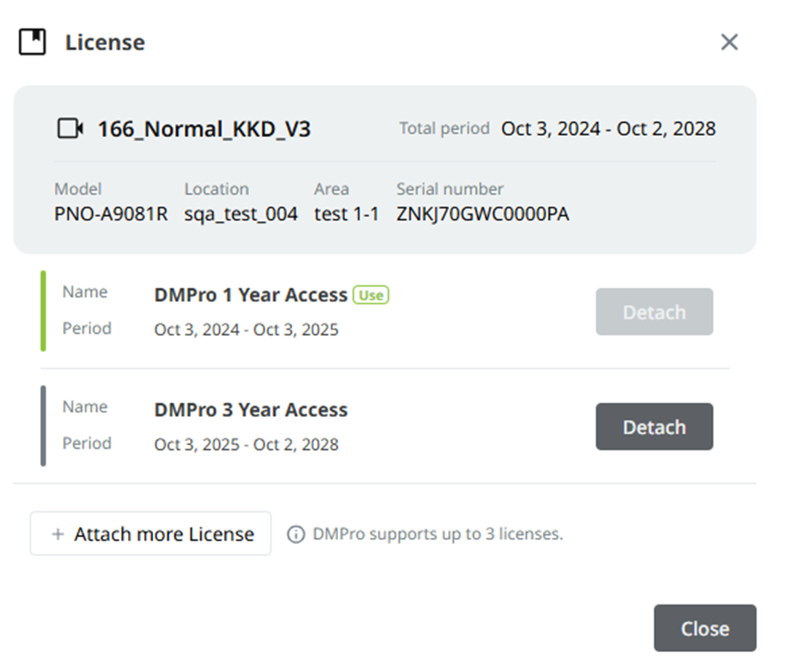Click the camera icon beside 166_Normal_KKD_V3
This screenshot has width=785, height=672.
click(x=70, y=129)
